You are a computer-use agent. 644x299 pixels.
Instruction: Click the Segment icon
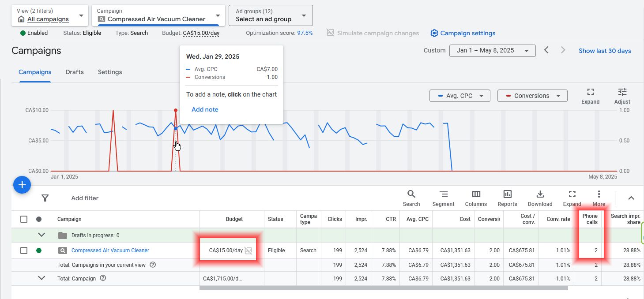pyautogui.click(x=443, y=198)
